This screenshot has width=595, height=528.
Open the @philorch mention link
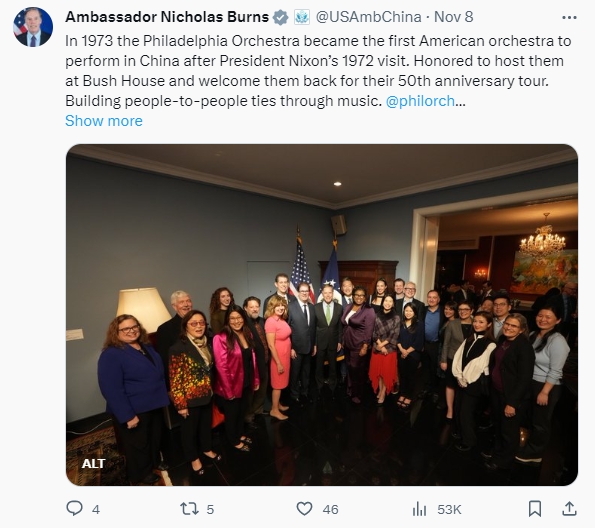[x=420, y=101]
